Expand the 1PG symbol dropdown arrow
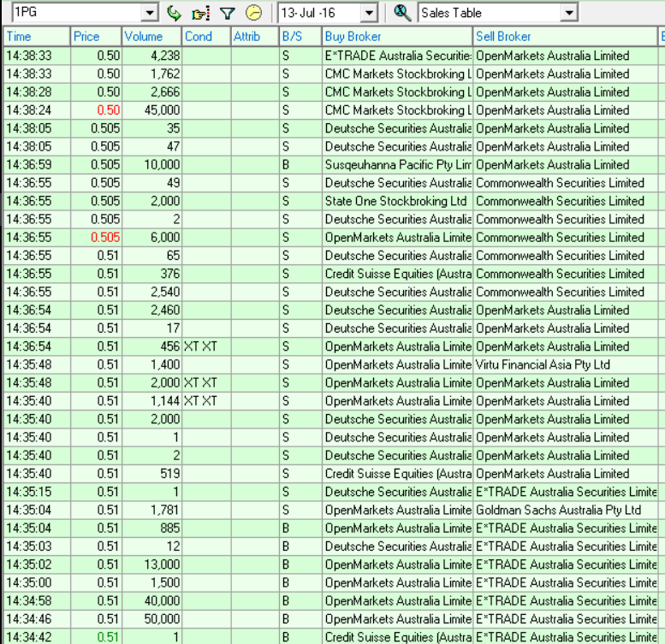 click(150, 13)
